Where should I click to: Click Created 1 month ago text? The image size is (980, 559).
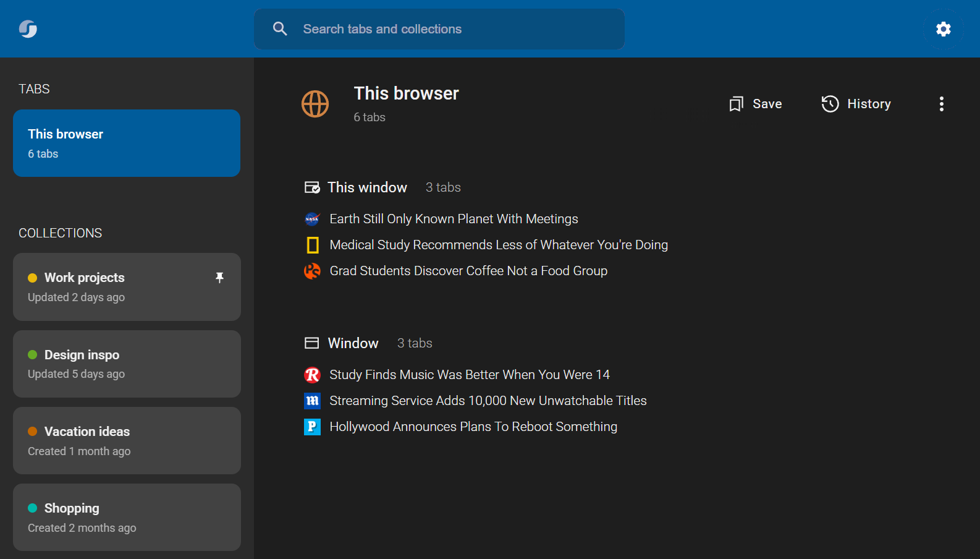(79, 451)
